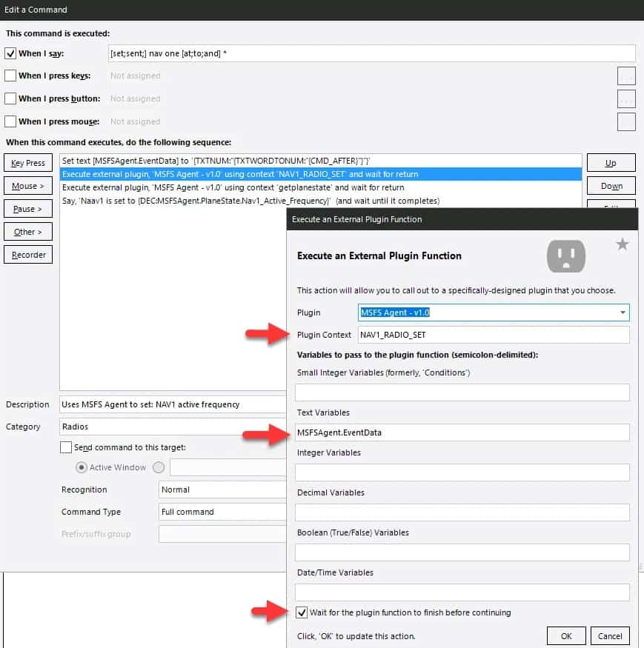Click the Cancel button in plugin dialog
The height and width of the screenshot is (648, 644).
[610, 636]
